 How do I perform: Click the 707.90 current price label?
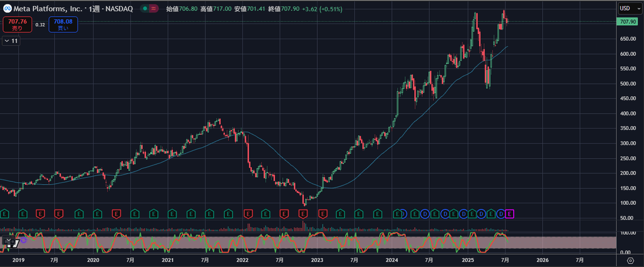pyautogui.click(x=627, y=21)
